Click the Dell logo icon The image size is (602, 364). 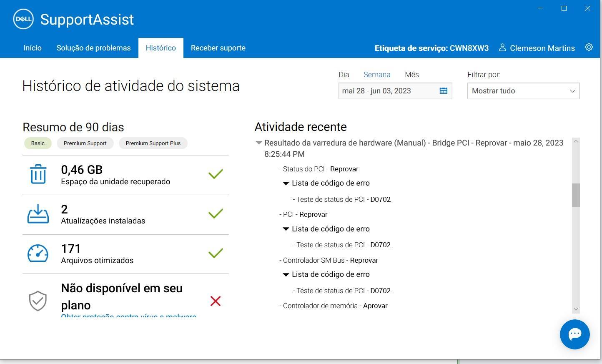(x=23, y=19)
